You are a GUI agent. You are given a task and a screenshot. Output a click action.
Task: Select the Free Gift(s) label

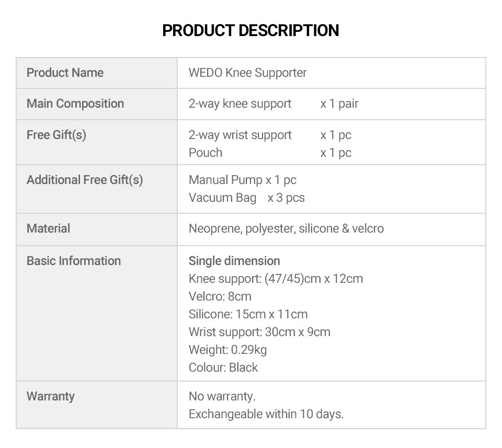[x=56, y=135]
